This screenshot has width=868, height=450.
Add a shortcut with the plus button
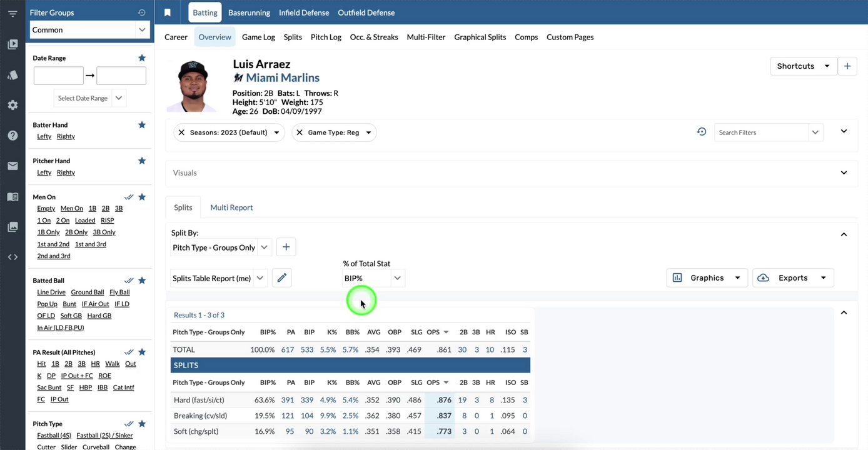coord(847,66)
